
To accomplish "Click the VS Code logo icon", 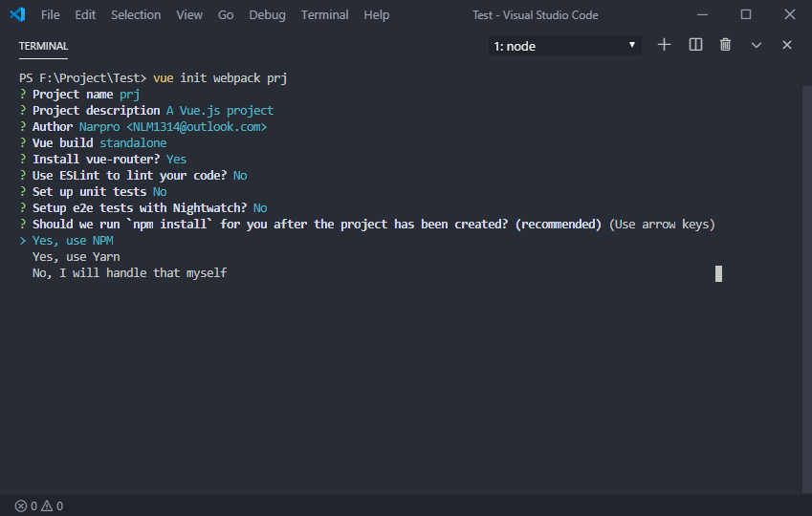I will (x=17, y=14).
